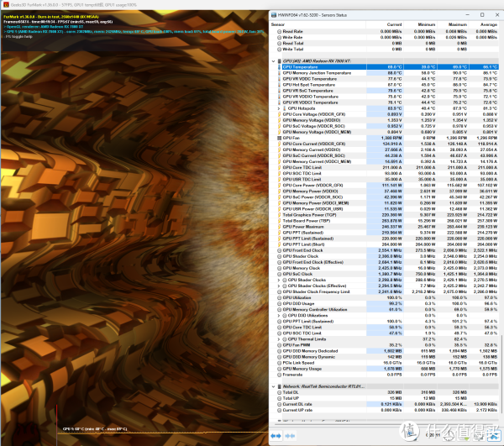Click the F1: toggle help text in FurMark
The height and width of the screenshot is (446, 504).
[x=18, y=37]
